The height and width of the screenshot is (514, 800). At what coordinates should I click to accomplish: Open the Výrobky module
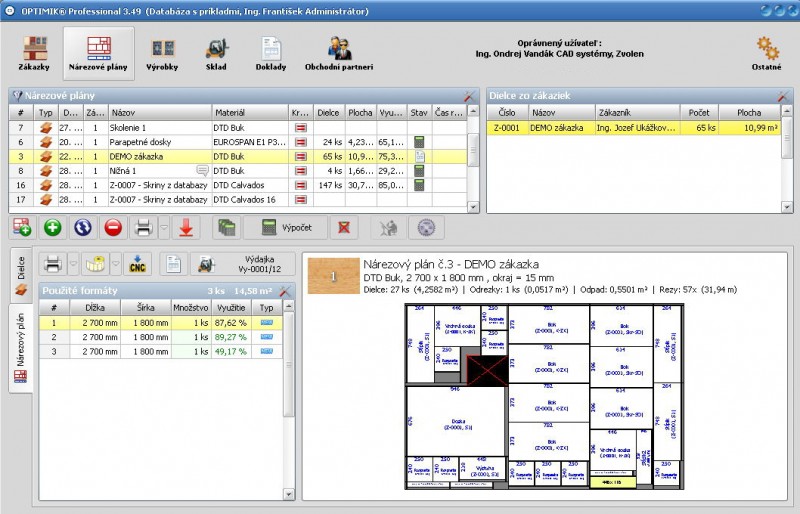(162, 54)
